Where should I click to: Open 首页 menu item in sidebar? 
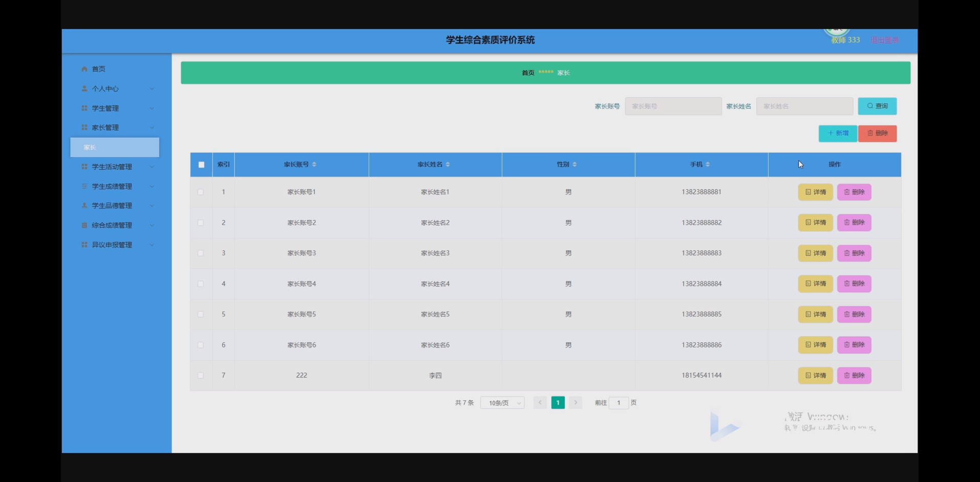coord(98,69)
